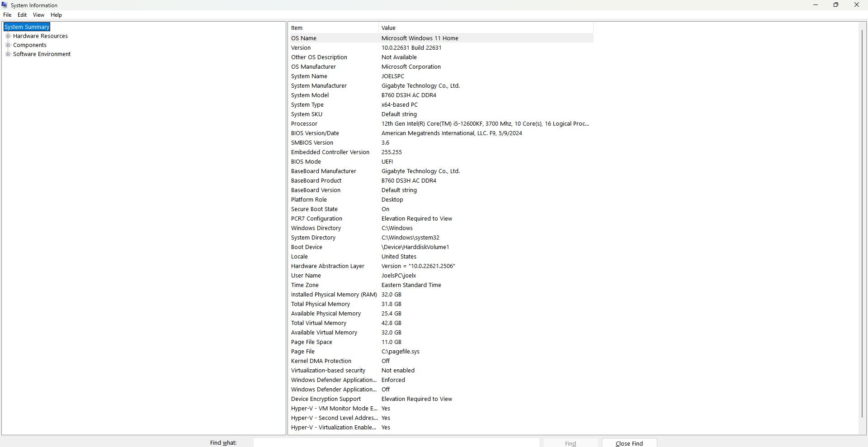The image size is (868, 447).
Task: Select the Hardware Abstraction Layer row
Action: click(441, 266)
